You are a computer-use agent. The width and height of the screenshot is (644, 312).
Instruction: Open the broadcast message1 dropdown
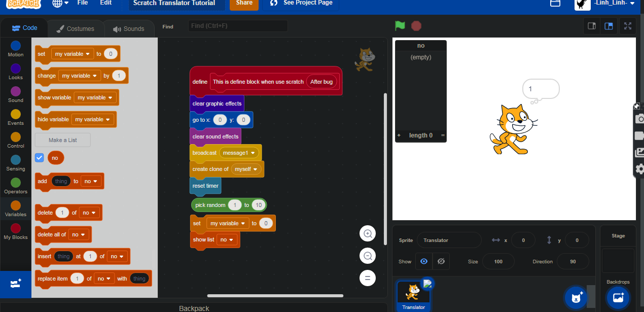[239, 152]
